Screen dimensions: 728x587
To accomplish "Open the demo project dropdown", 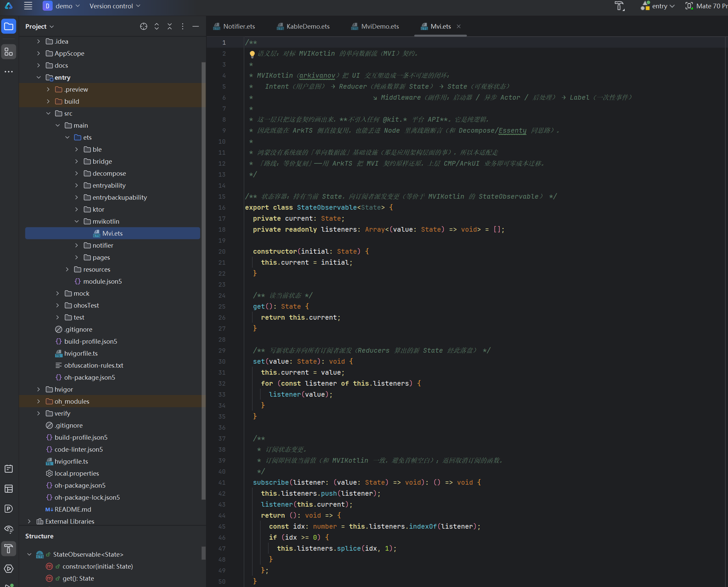I will (61, 6).
